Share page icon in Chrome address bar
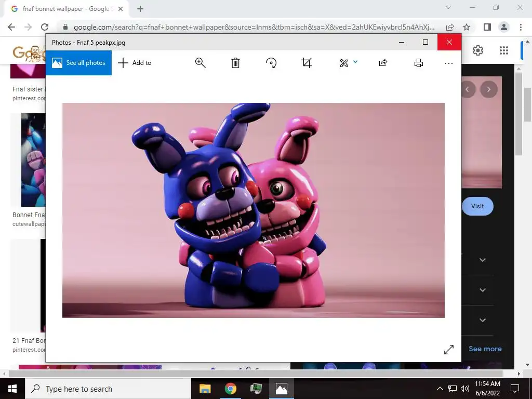Viewport: 532px width, 399px height. tap(450, 27)
